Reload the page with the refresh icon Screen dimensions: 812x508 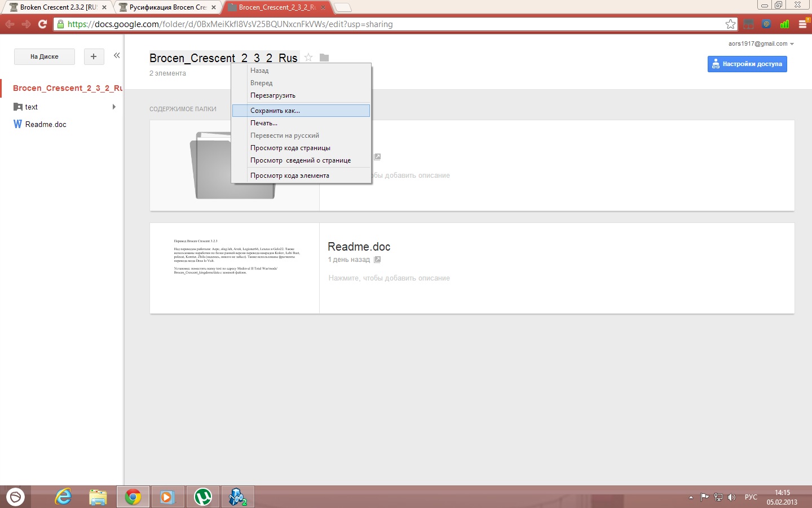[42, 24]
